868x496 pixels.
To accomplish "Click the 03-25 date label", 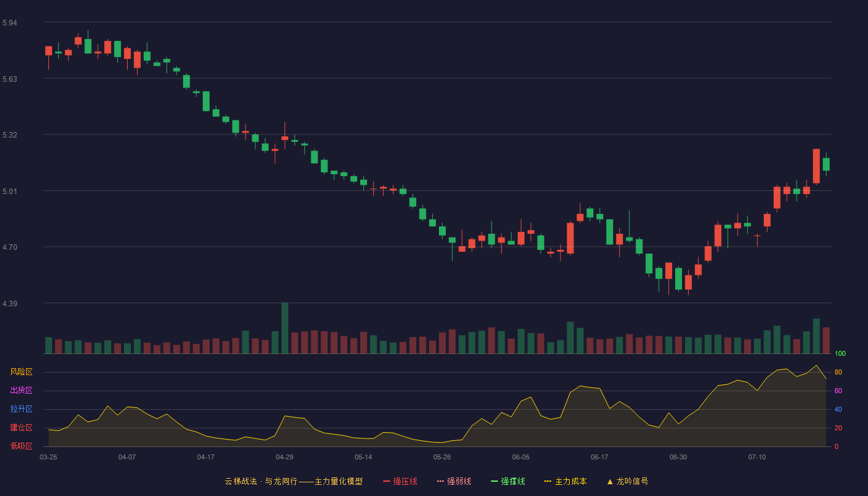I will click(48, 457).
